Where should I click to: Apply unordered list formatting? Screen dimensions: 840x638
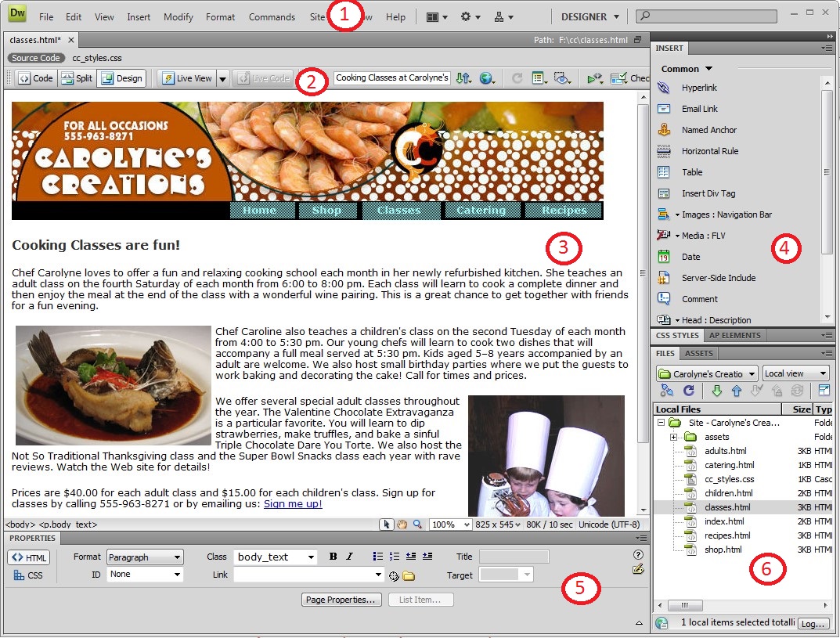(x=377, y=557)
